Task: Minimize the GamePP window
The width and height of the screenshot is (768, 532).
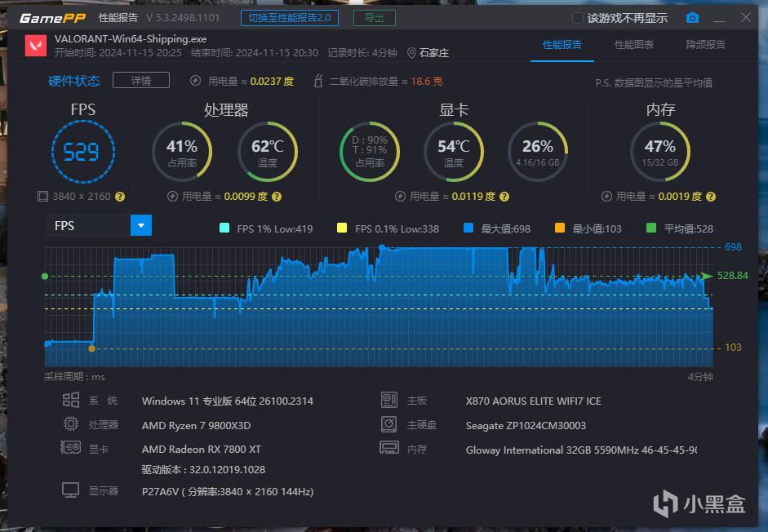Action: coord(718,19)
